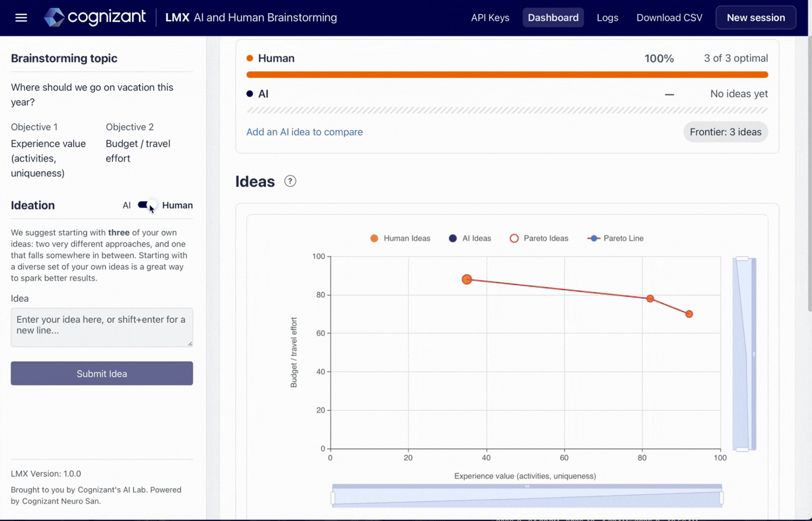The height and width of the screenshot is (521, 812).
Task: Toggle the AI Ideas legend marker
Action: coord(453,238)
